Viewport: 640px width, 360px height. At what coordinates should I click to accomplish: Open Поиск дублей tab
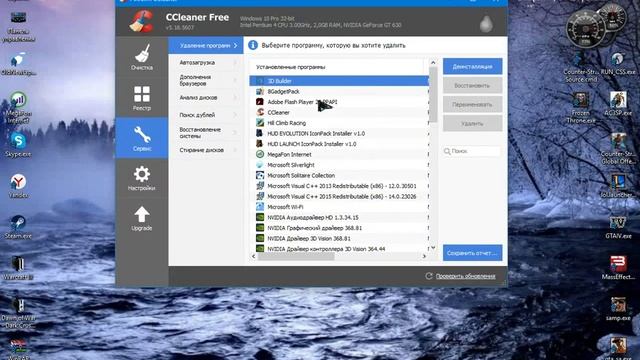[206, 115]
